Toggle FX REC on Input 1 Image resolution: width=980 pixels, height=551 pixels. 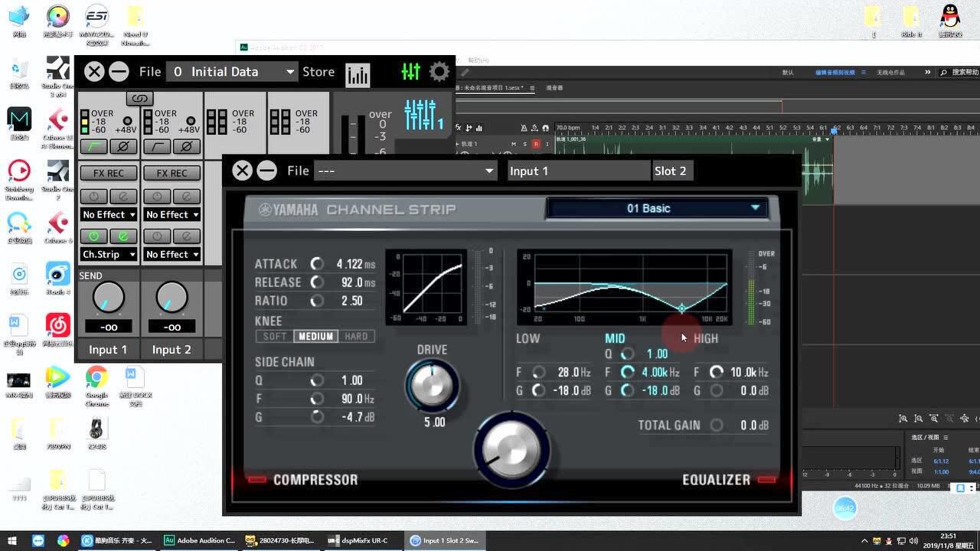coord(109,173)
